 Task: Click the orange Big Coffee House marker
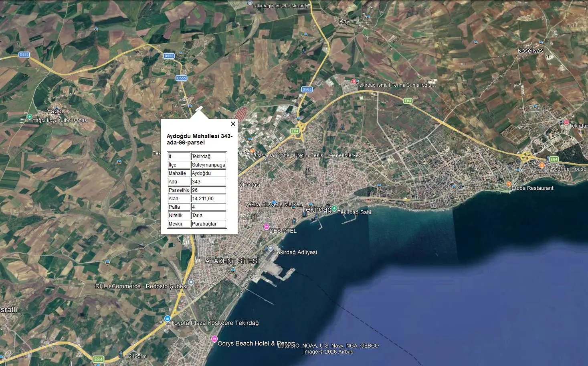(542, 165)
